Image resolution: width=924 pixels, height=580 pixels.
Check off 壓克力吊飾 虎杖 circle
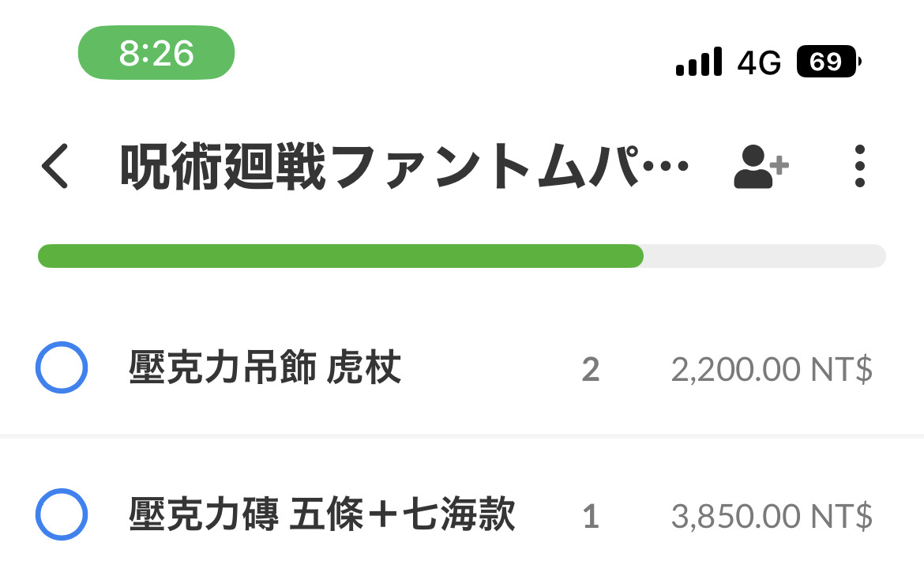tap(62, 367)
